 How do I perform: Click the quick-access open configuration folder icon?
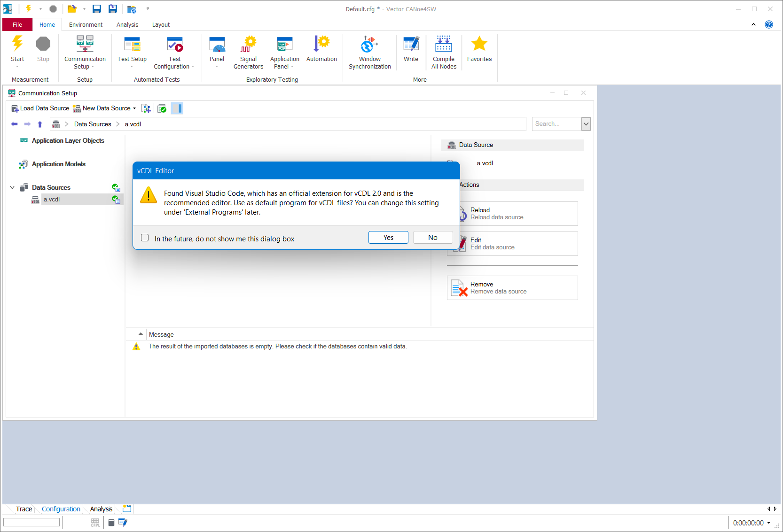point(72,9)
